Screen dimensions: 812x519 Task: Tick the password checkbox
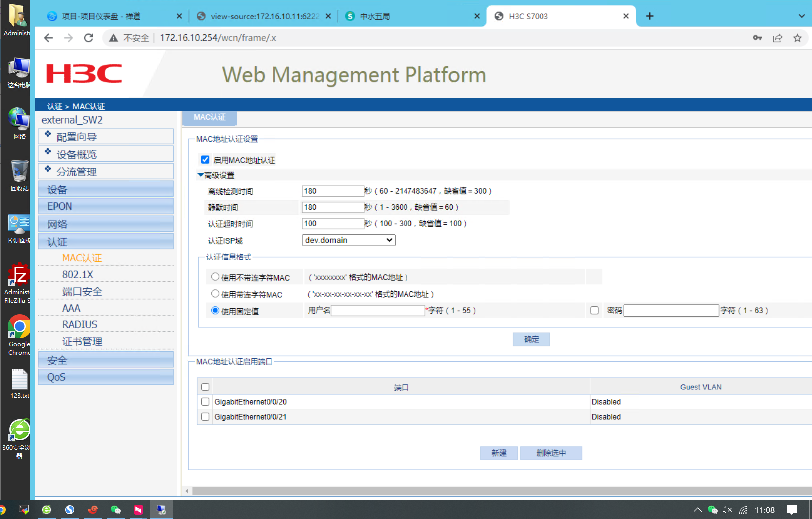coord(594,310)
